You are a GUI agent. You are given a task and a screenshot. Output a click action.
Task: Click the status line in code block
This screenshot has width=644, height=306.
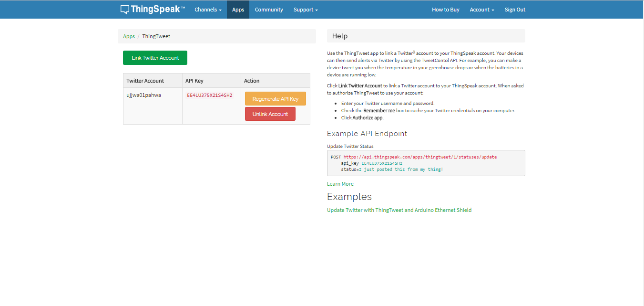(x=392, y=169)
